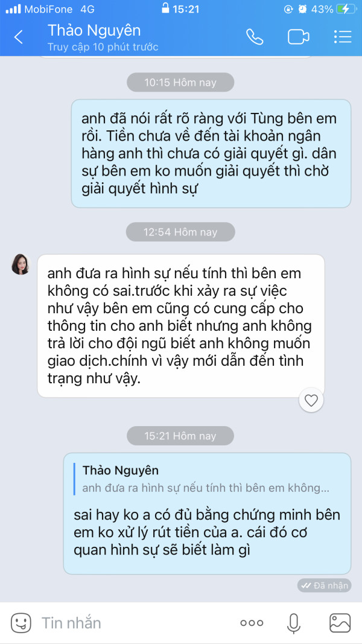
Task: Open more options three-dots icon
Action: [x=252, y=623]
